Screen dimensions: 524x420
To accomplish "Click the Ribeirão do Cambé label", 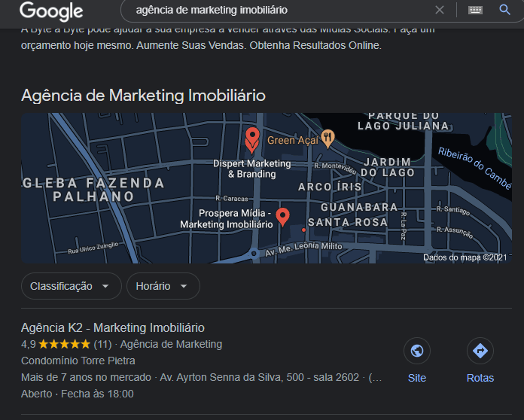I will [474, 168].
